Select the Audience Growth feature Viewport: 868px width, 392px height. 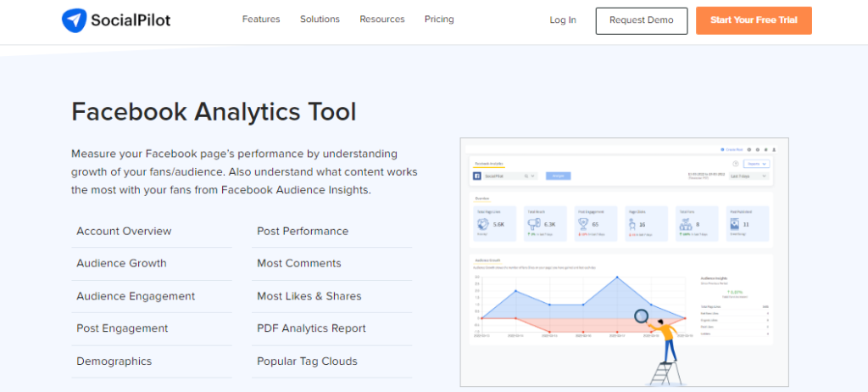(121, 263)
